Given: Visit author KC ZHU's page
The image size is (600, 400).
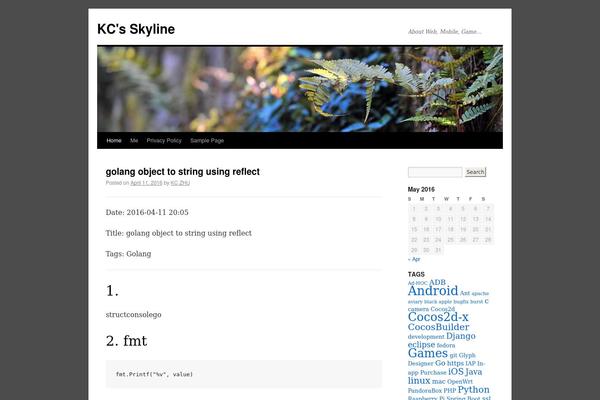Looking at the screenshot, I should pos(180,183).
